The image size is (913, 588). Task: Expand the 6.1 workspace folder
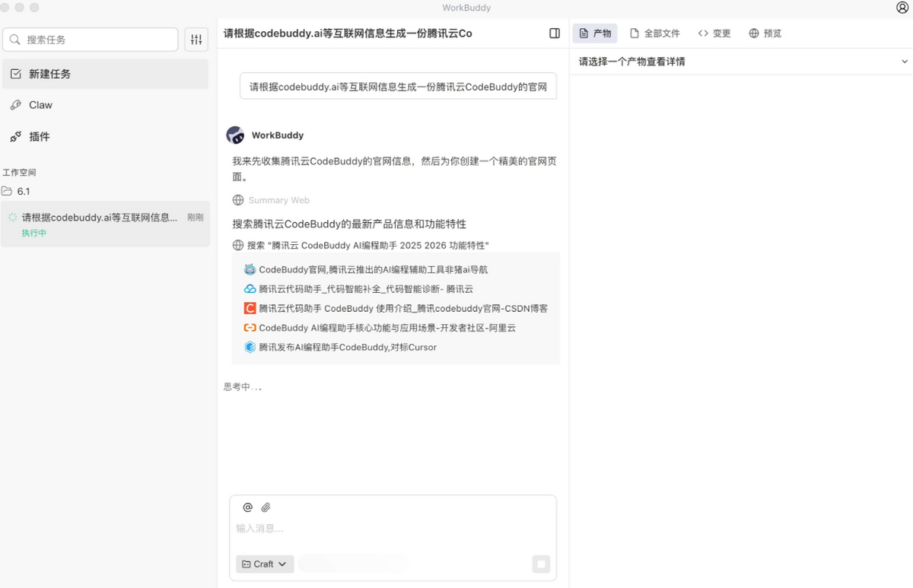[x=23, y=192]
